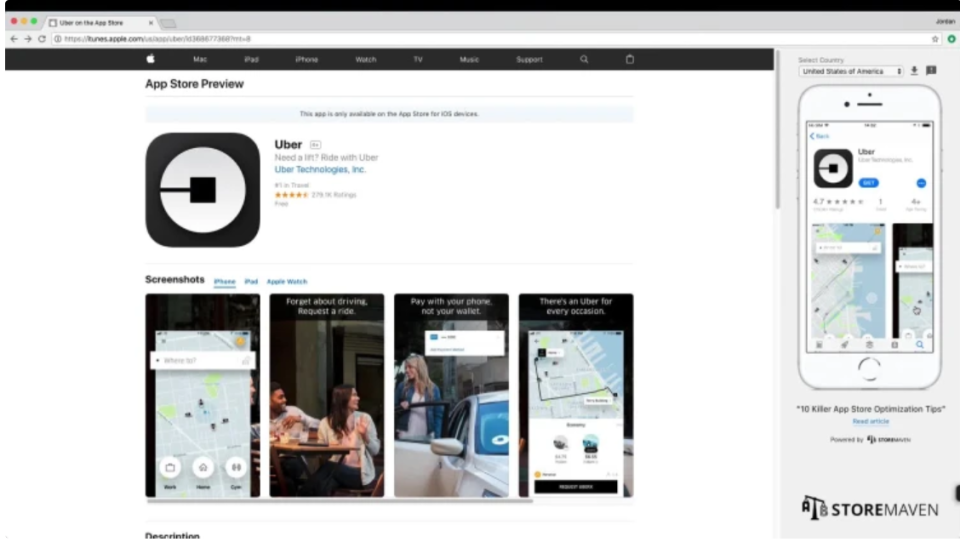This screenshot has height=542, width=960.
Task: Click the feedback speech-bubble icon in side panel
Action: pos(931,70)
